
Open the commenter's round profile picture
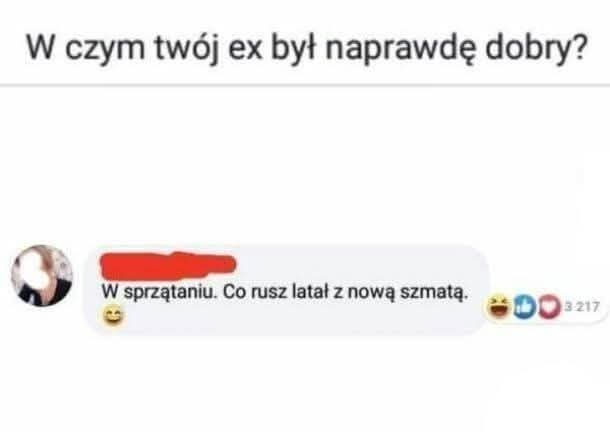pyautogui.click(x=42, y=276)
